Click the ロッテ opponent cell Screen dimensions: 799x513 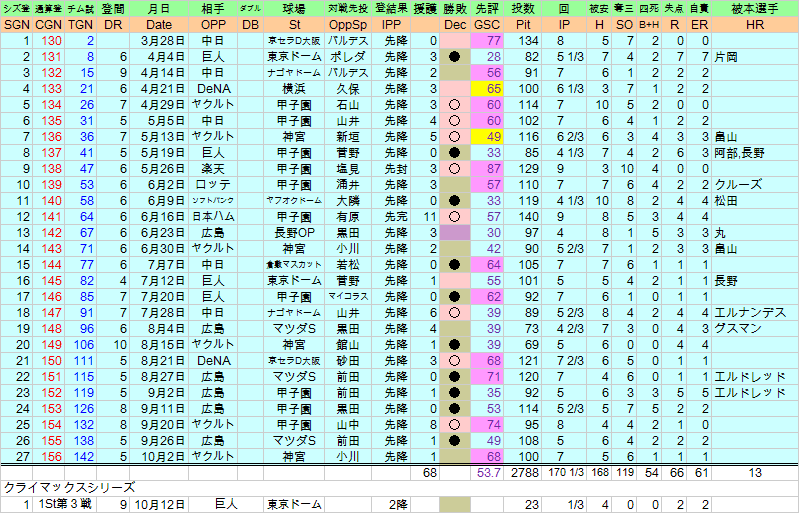coord(212,184)
